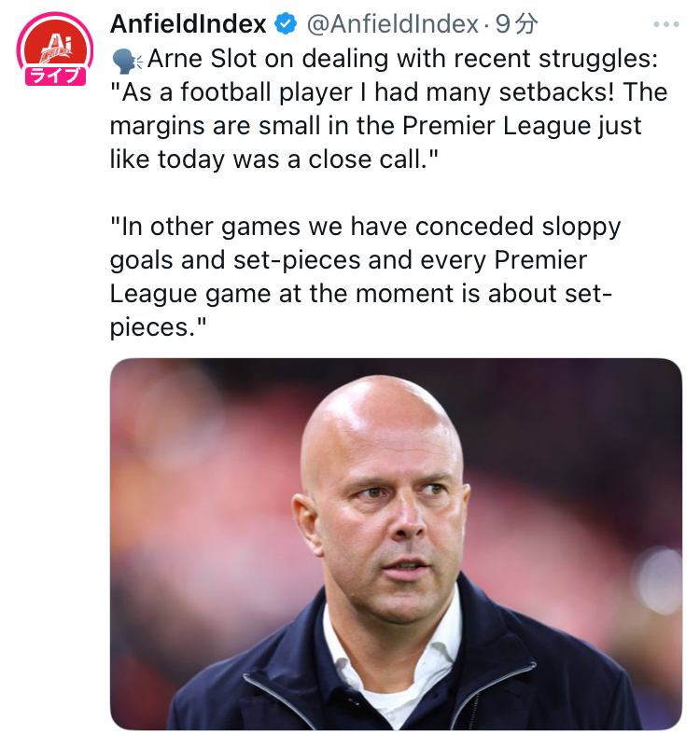
Task: Open the AnfieldIndex profile avatar
Action: pyautogui.click(x=53, y=48)
